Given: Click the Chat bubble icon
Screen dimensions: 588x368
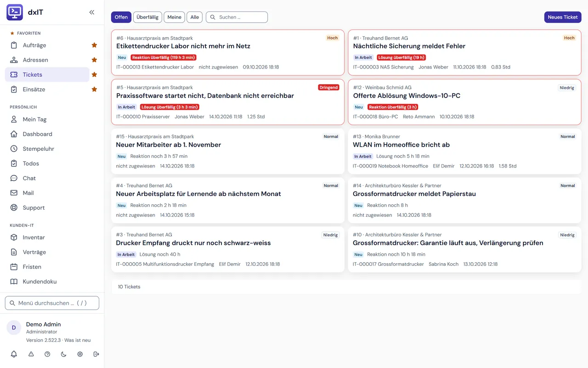Looking at the screenshot, I should point(14,178).
